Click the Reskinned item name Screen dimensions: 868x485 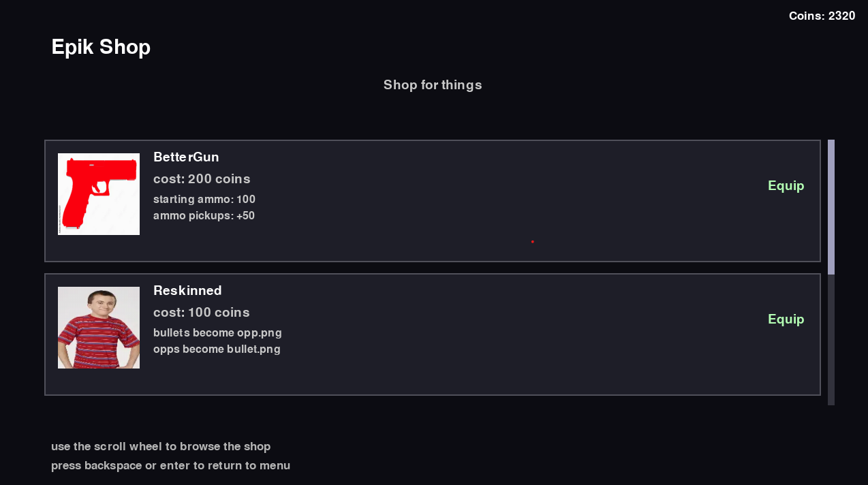click(x=187, y=291)
